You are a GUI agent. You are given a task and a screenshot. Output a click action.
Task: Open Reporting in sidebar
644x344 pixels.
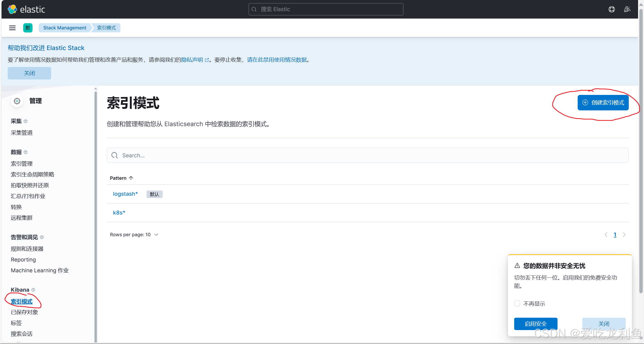(x=23, y=260)
